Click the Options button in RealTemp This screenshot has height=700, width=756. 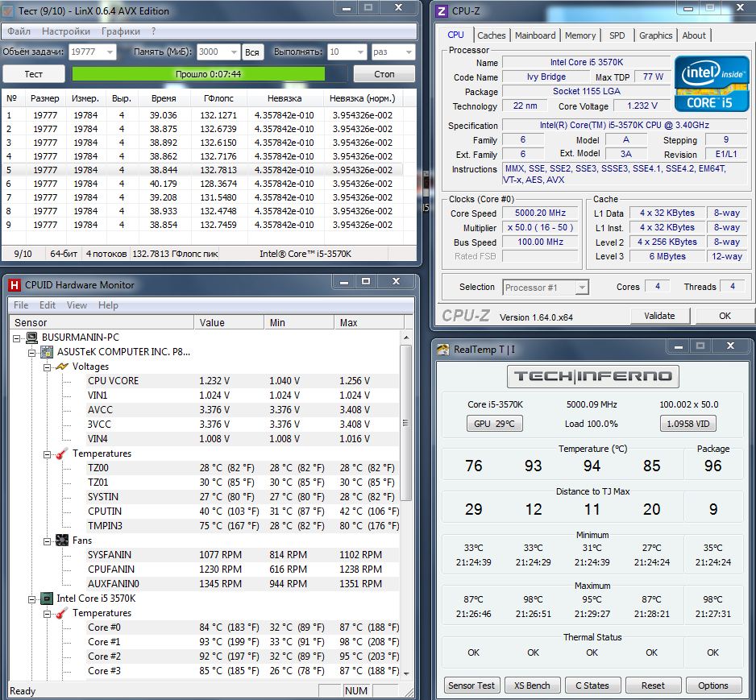[x=713, y=685]
